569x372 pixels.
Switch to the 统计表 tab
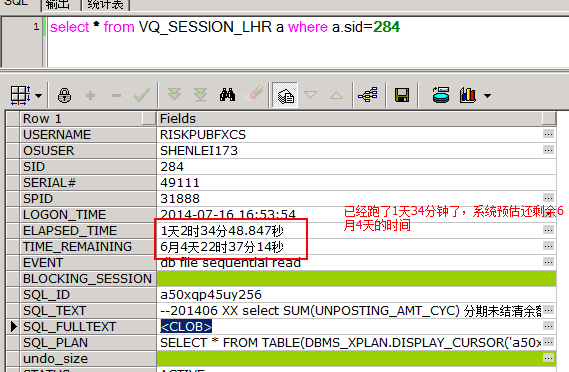[106, 5]
